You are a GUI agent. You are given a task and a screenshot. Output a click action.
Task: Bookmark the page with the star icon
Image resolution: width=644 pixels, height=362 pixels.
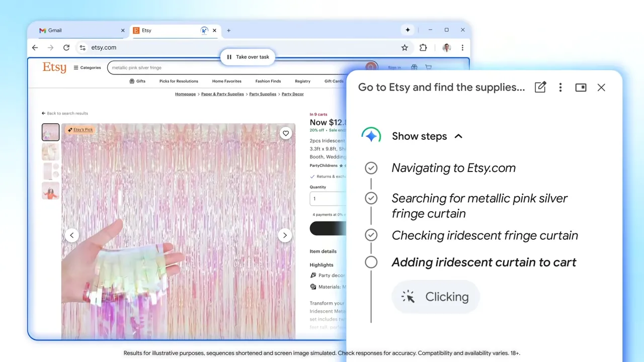pos(405,47)
